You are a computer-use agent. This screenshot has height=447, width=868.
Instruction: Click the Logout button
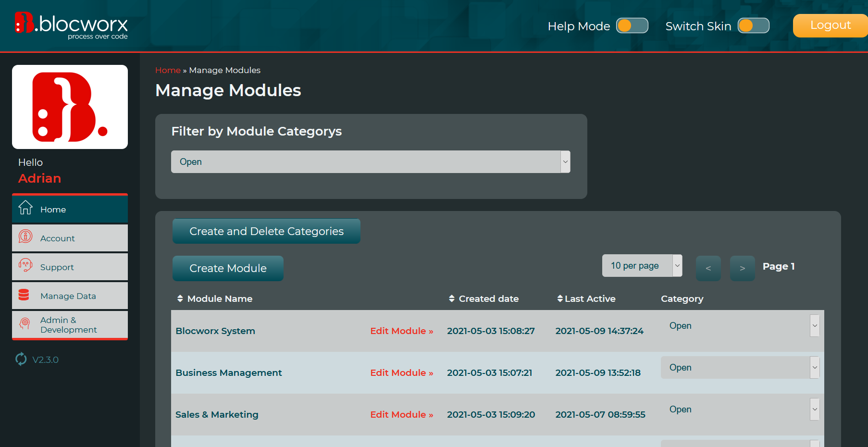[830, 25]
